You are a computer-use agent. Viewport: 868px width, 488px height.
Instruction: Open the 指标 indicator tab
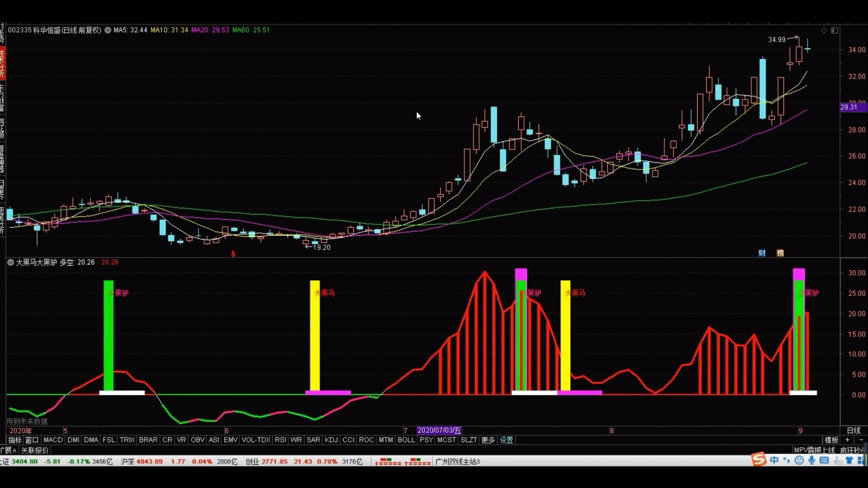15,440
